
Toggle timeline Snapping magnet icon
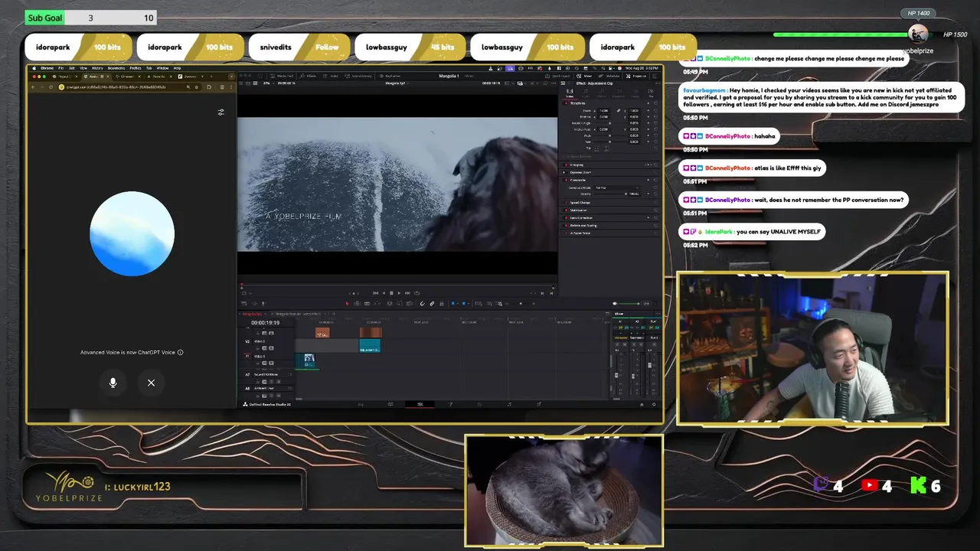(x=422, y=303)
